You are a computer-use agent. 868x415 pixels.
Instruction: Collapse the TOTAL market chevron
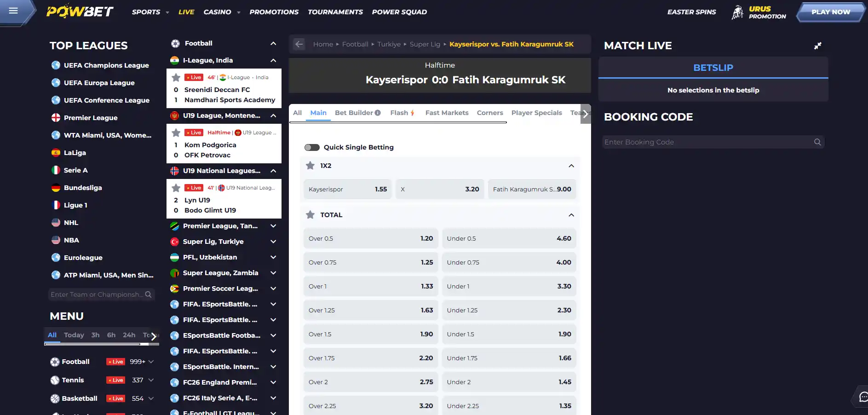pos(571,215)
